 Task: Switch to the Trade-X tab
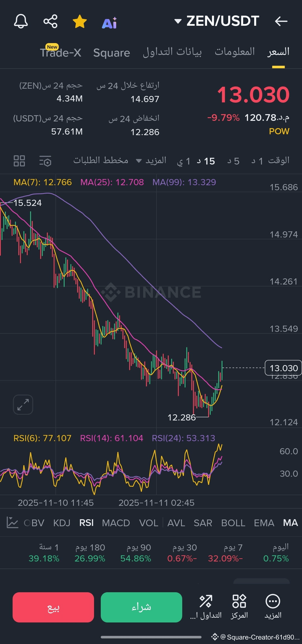click(x=61, y=52)
